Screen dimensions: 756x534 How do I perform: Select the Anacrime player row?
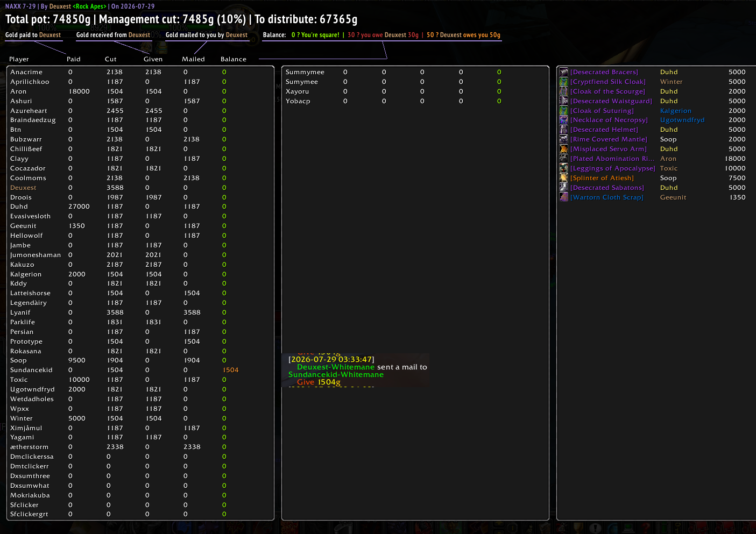(x=140, y=72)
